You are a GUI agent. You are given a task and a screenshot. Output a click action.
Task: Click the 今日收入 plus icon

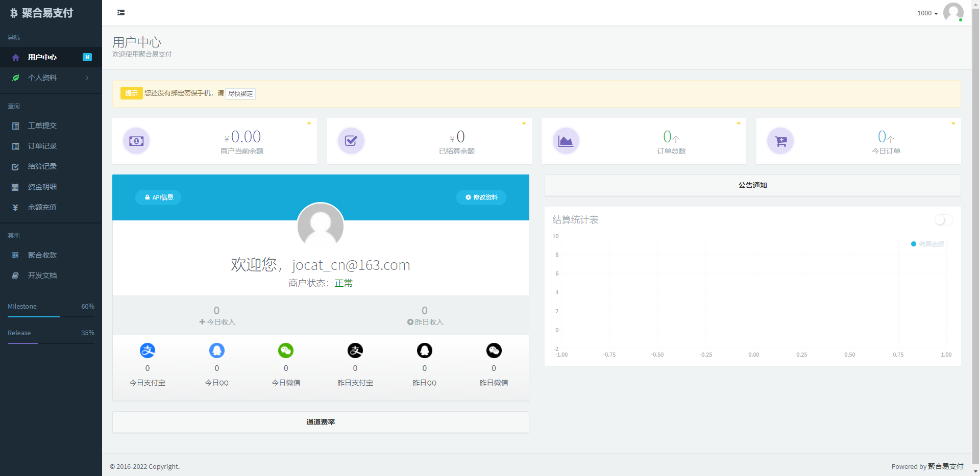[202, 322]
